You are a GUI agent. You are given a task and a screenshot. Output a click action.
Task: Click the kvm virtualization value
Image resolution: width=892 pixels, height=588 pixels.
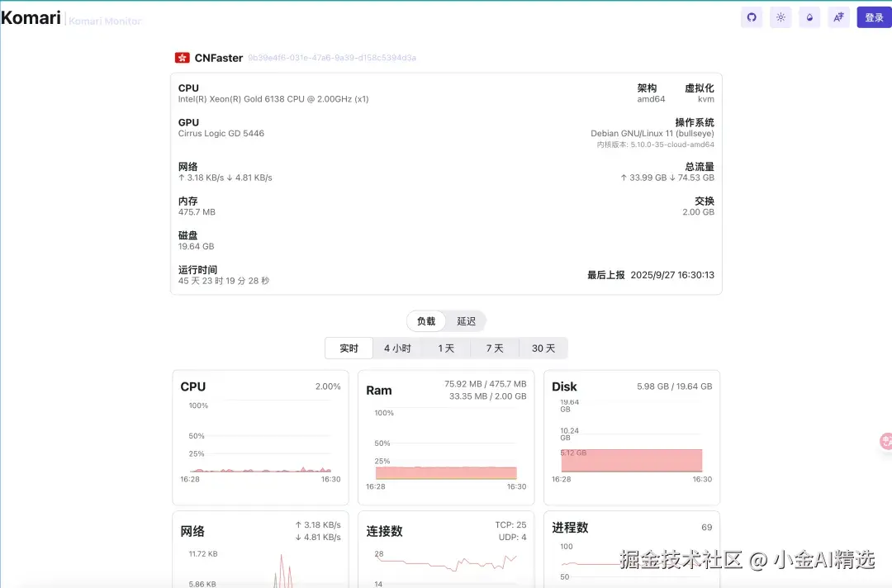click(x=706, y=99)
